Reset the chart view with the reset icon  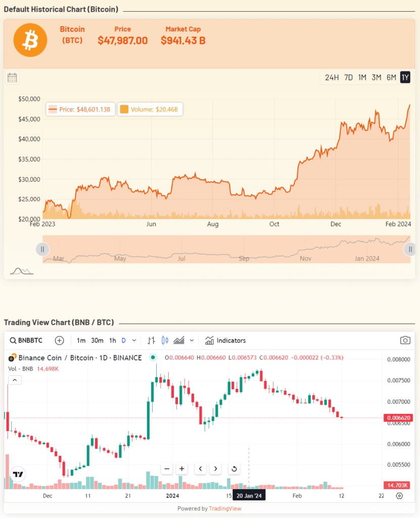tap(234, 468)
